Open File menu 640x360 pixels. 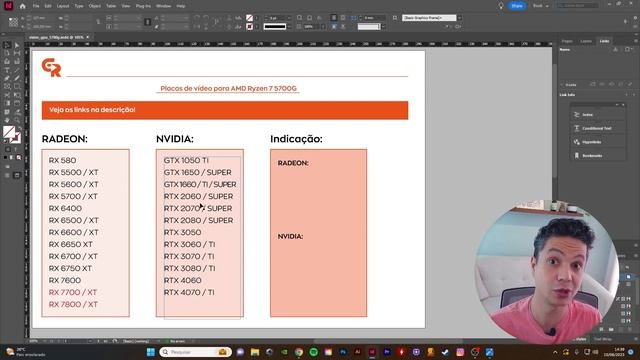36,6
